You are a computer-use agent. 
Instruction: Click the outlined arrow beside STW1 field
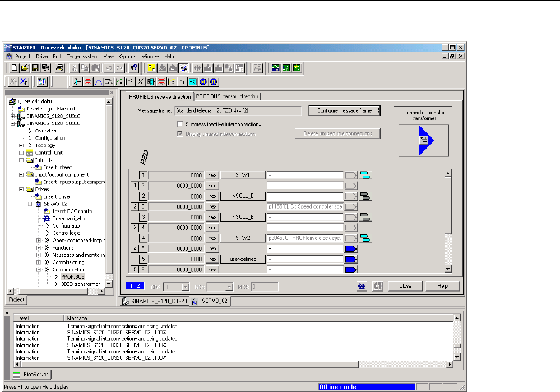(x=351, y=175)
